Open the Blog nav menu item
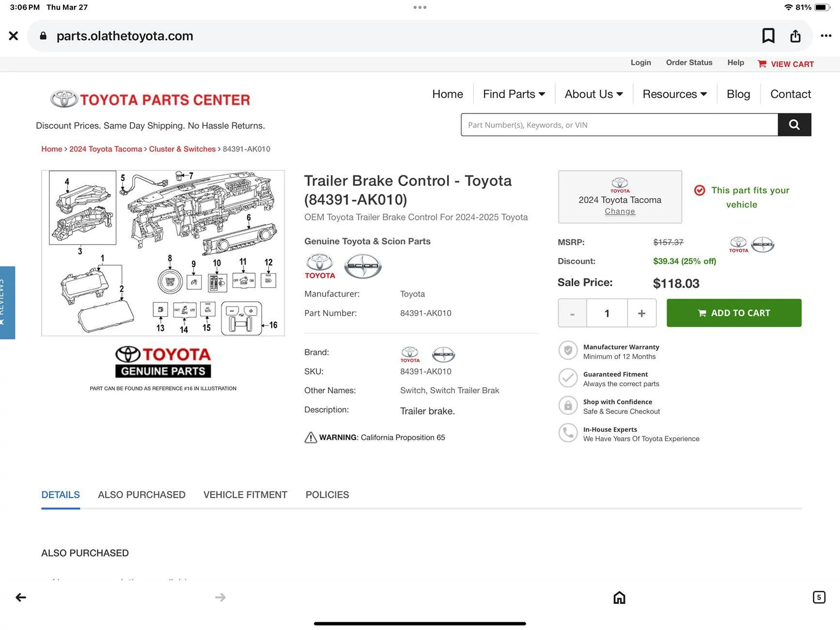Screen dimensions: 840x630 coord(738,94)
